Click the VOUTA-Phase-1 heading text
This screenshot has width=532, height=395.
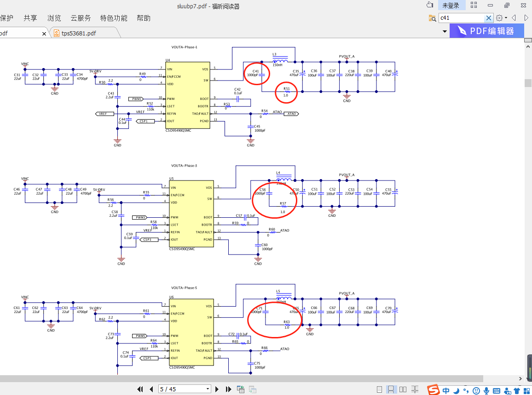[x=184, y=47]
